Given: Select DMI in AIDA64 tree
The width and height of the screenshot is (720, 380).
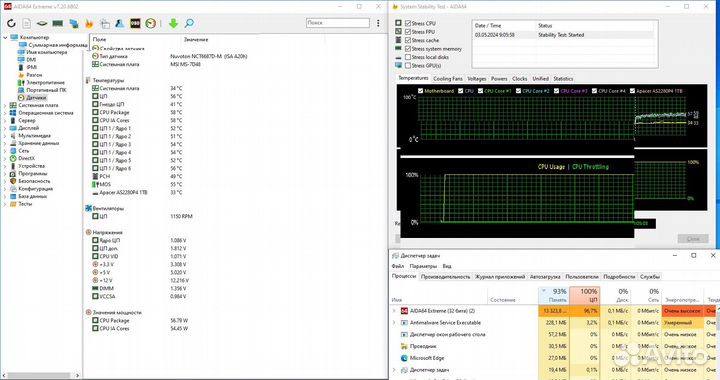Looking at the screenshot, I should (31, 60).
